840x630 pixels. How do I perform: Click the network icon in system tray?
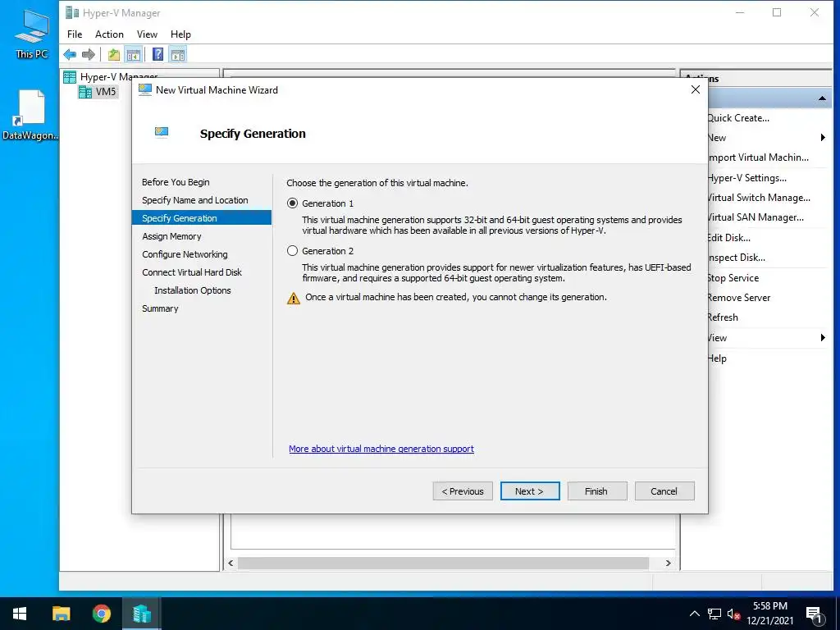click(x=714, y=614)
